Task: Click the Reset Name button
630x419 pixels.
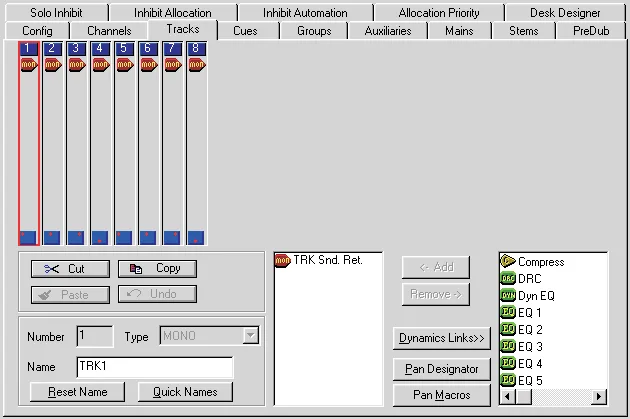Action: point(78,392)
